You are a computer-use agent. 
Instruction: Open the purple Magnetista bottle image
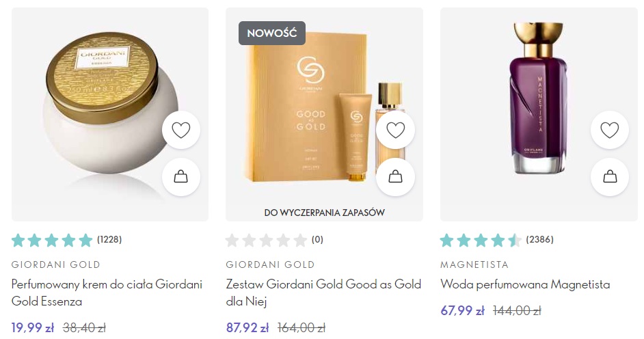(x=539, y=115)
